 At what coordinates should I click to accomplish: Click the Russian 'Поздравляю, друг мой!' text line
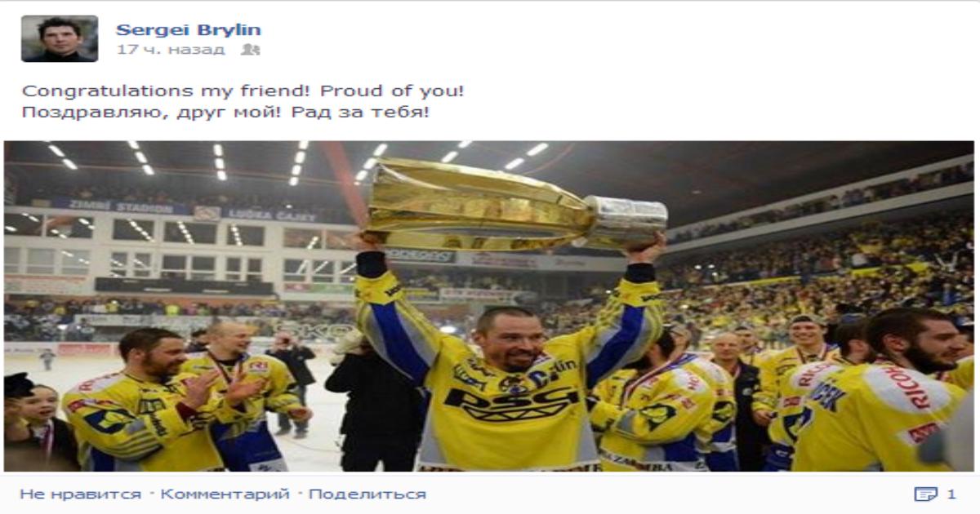coord(225,112)
